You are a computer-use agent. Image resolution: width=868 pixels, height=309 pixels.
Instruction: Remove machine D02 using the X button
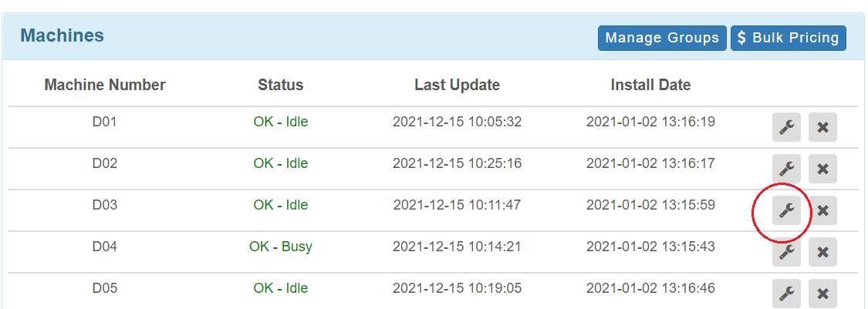point(822,169)
